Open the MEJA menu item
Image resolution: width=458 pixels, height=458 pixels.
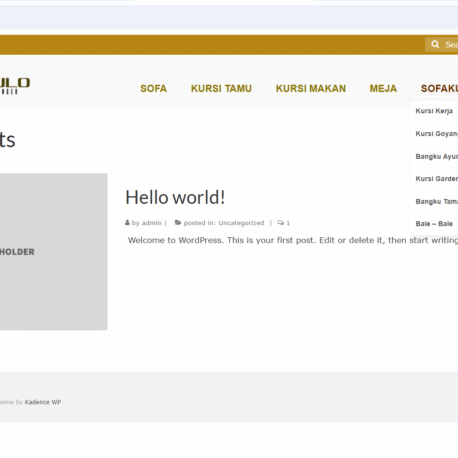tap(383, 89)
